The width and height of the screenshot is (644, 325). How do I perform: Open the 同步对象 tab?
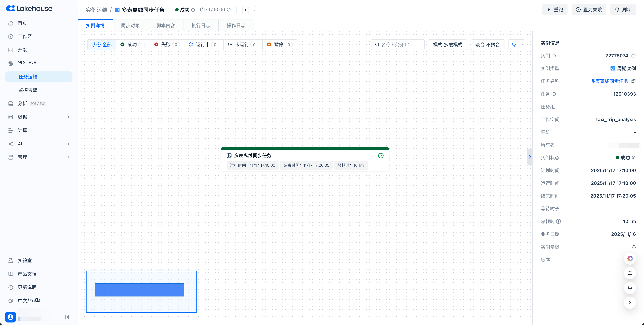(130, 25)
